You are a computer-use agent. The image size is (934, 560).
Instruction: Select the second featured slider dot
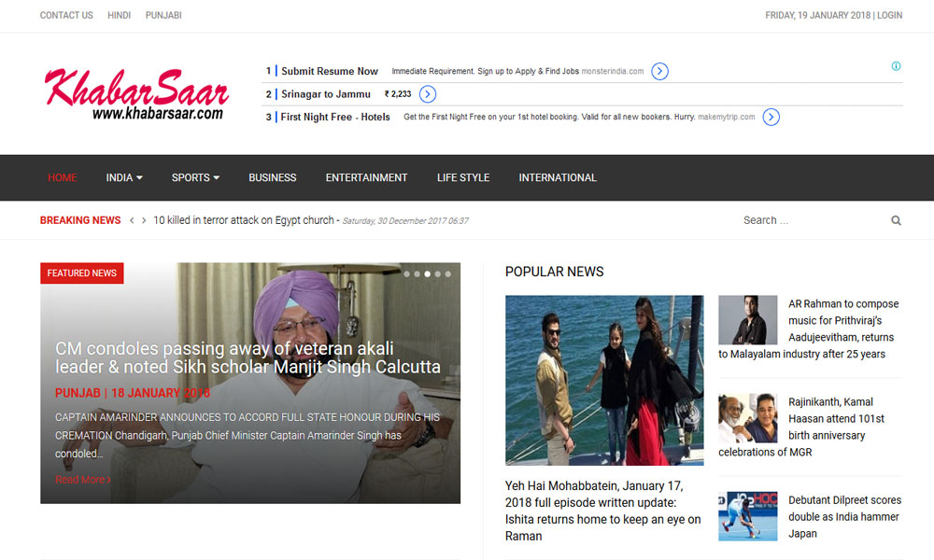417,274
